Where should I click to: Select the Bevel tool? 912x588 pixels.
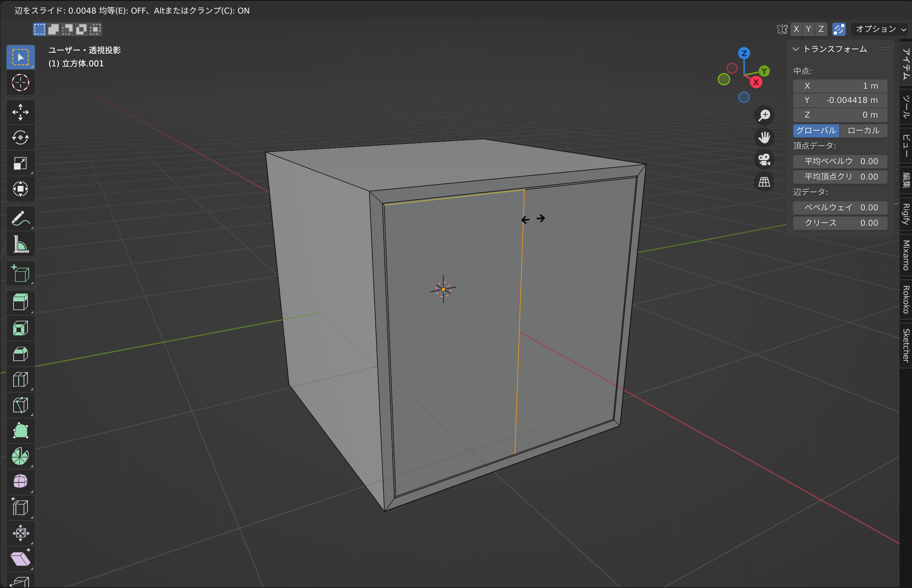pyautogui.click(x=21, y=353)
